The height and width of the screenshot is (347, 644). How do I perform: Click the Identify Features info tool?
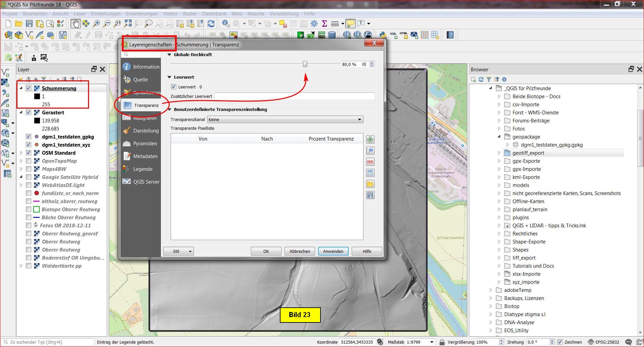(226, 24)
